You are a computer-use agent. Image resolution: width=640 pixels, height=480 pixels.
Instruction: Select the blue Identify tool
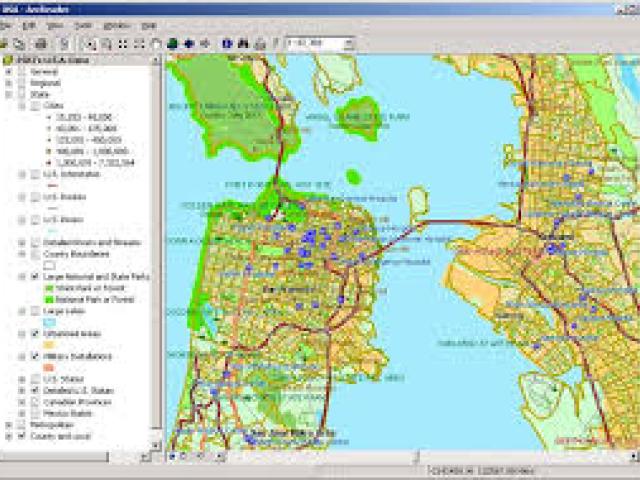coord(227,43)
